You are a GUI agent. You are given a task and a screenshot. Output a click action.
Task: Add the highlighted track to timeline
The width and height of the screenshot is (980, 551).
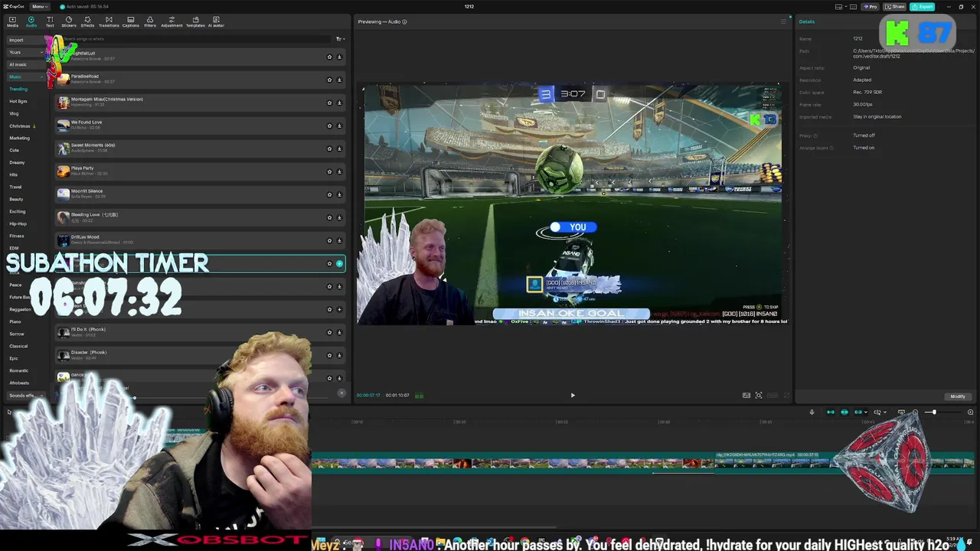(339, 263)
